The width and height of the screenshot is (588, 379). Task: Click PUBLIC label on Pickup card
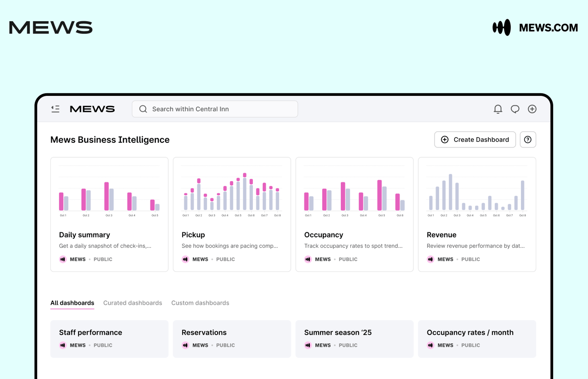pos(226,259)
